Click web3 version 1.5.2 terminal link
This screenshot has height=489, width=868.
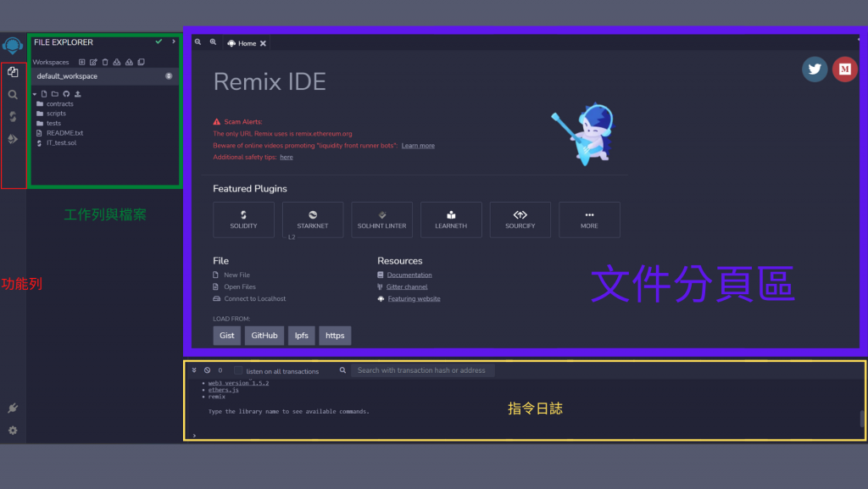[x=238, y=383]
